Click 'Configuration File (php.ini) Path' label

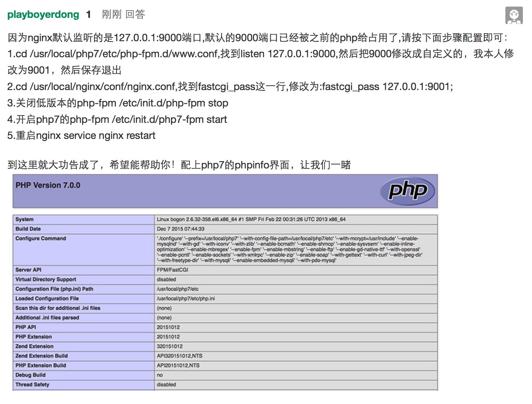point(54,288)
